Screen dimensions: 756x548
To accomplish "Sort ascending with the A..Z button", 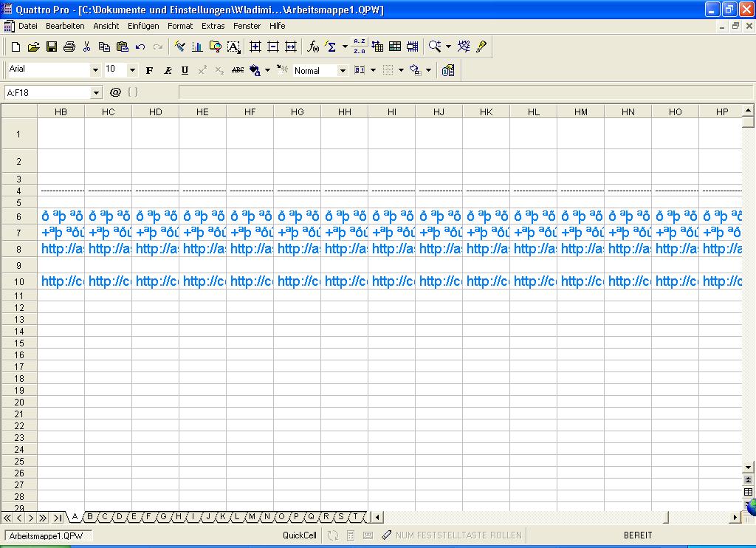I will [x=360, y=41].
